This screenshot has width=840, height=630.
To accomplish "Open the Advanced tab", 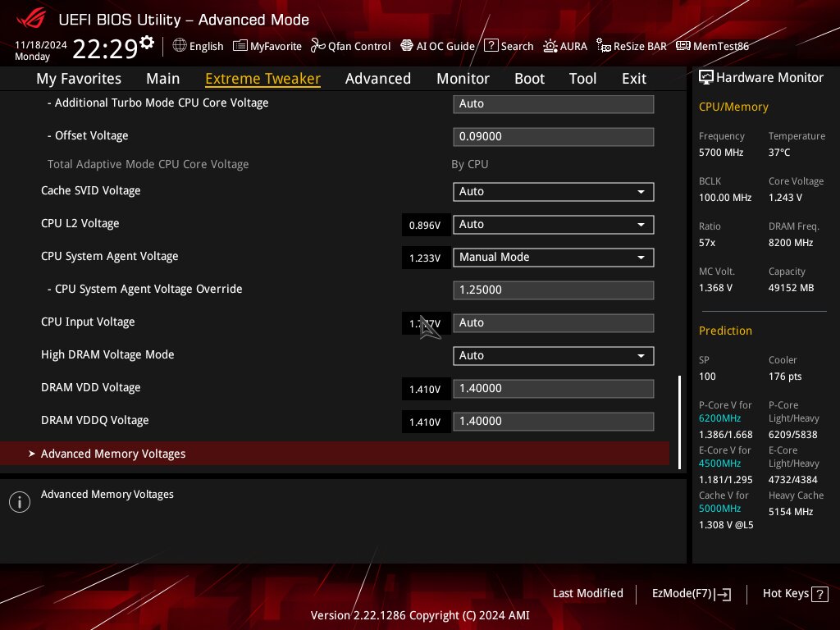I will [x=378, y=79].
